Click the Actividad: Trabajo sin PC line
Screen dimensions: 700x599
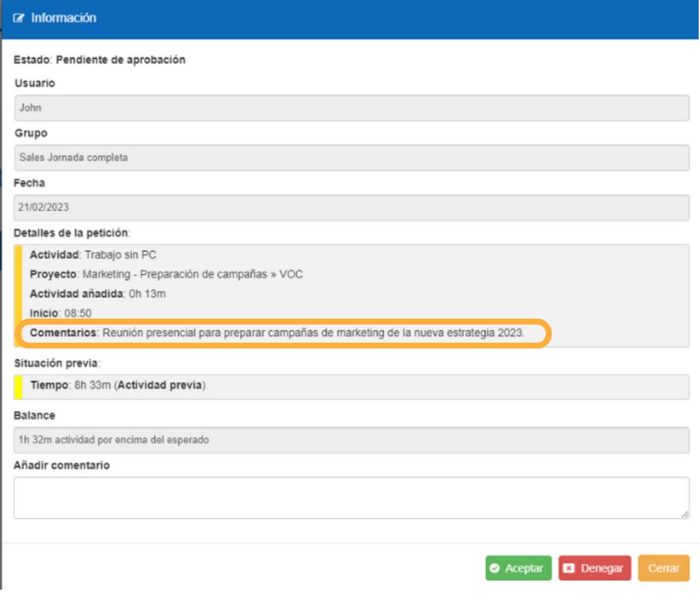(x=93, y=255)
